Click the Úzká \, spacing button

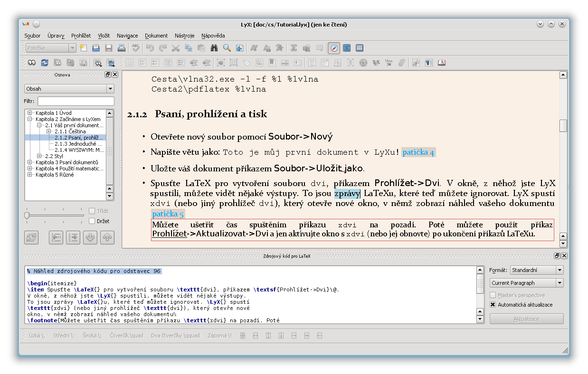pos(37,336)
